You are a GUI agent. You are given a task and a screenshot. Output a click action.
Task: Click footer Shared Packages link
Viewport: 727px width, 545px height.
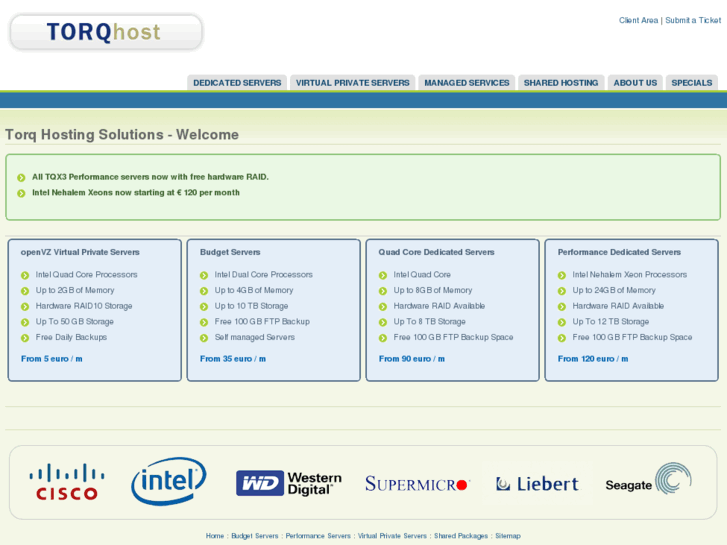click(461, 536)
